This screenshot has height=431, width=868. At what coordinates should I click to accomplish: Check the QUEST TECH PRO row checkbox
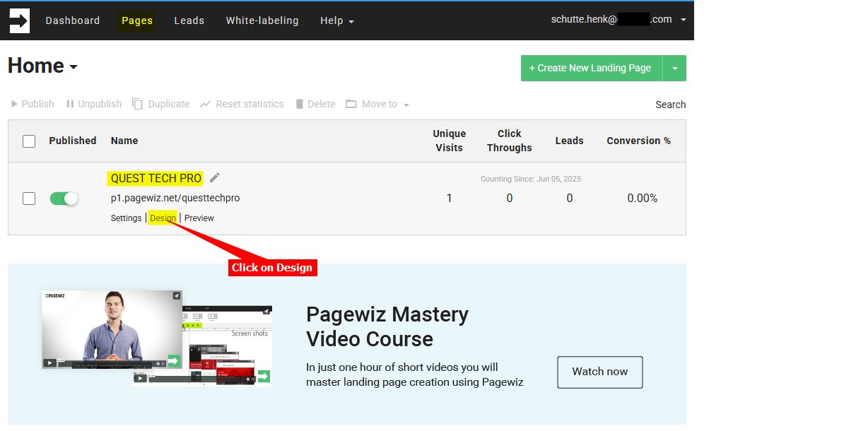pos(29,199)
